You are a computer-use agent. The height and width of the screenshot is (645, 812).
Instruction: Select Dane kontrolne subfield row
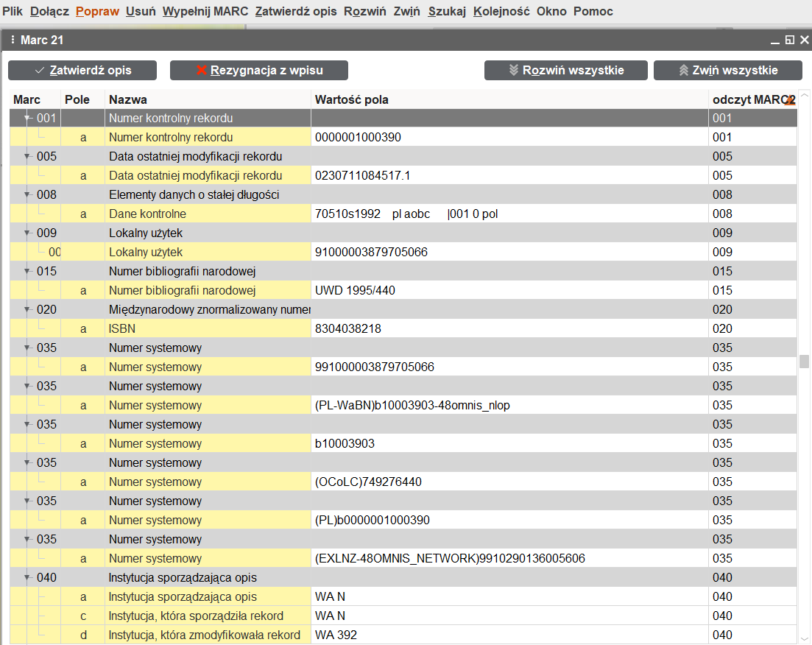(x=403, y=214)
